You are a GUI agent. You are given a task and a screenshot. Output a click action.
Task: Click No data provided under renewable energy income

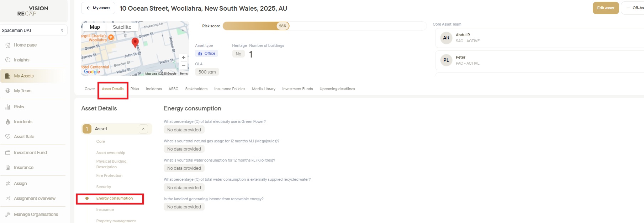[x=184, y=207]
